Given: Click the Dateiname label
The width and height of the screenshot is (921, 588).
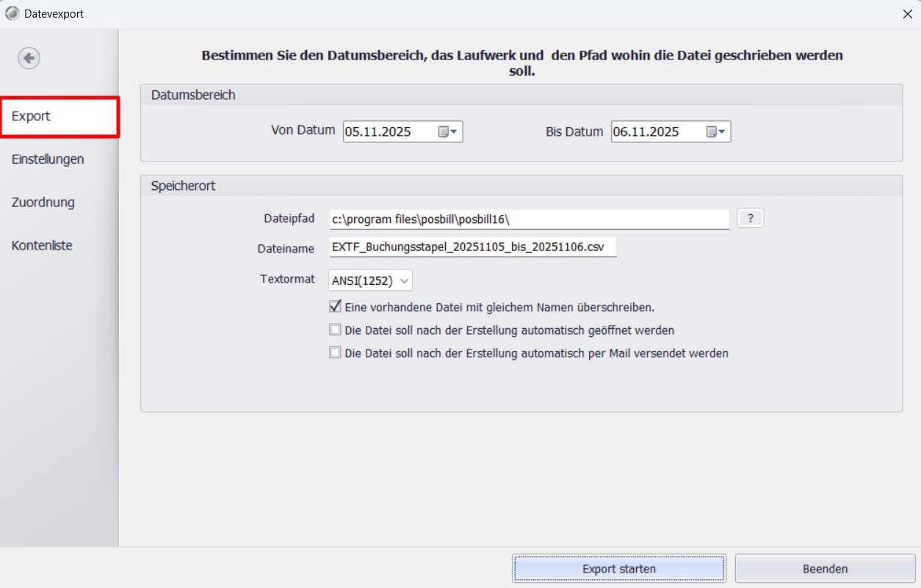Looking at the screenshot, I should pyautogui.click(x=287, y=249).
